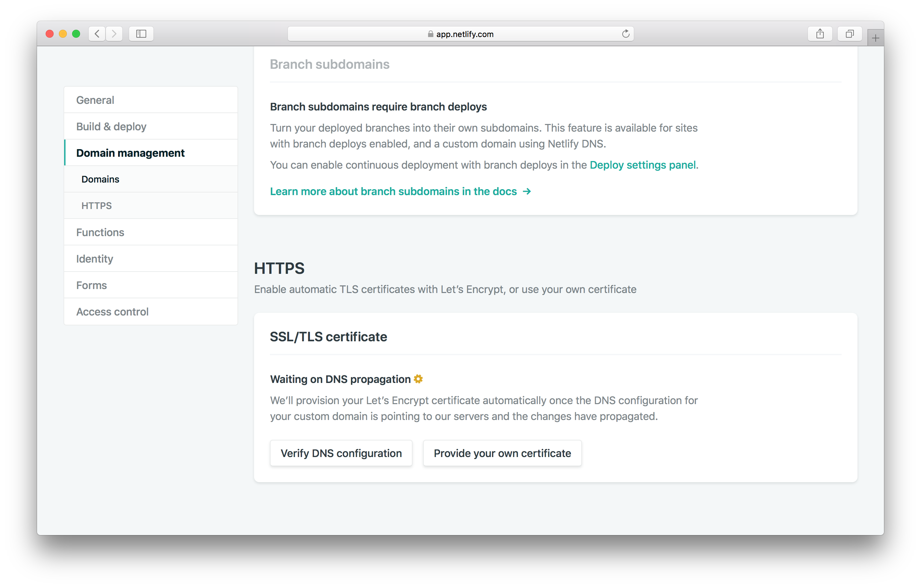Reload the page with refresh icon
Viewport: 921px width, 588px height.
[x=625, y=34]
